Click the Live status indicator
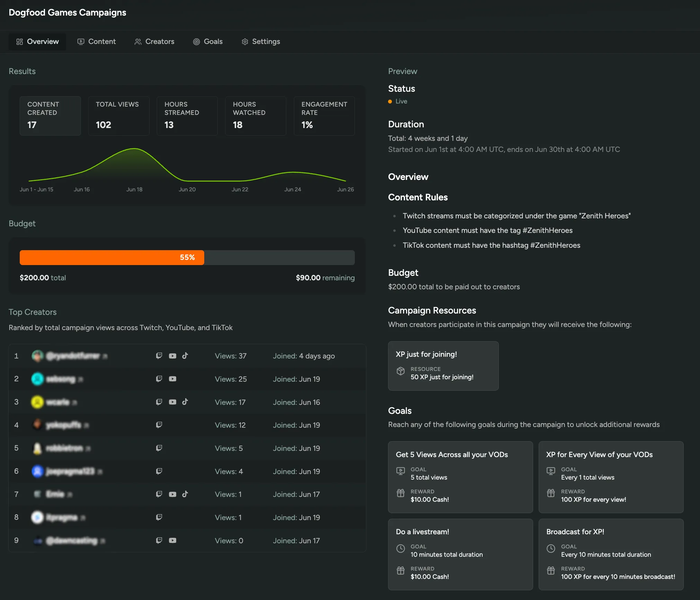The width and height of the screenshot is (700, 600). coord(398,101)
